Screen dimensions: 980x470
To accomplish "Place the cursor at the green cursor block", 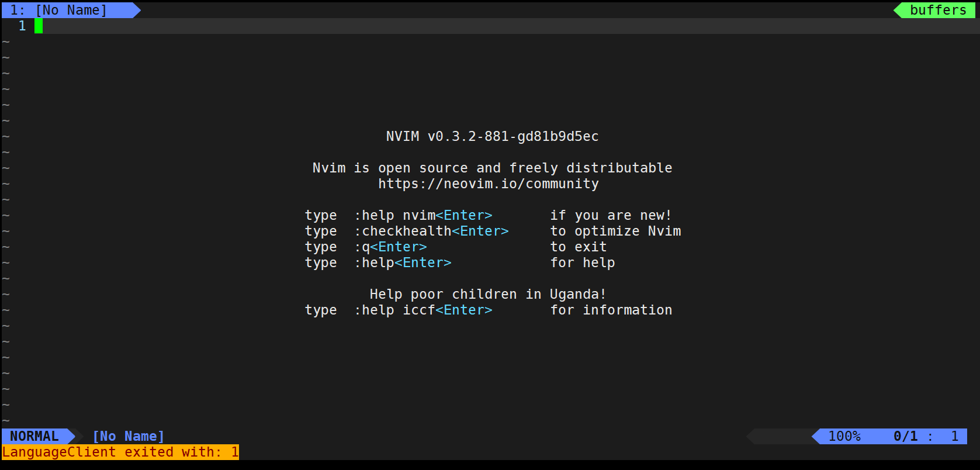I will (x=39, y=26).
